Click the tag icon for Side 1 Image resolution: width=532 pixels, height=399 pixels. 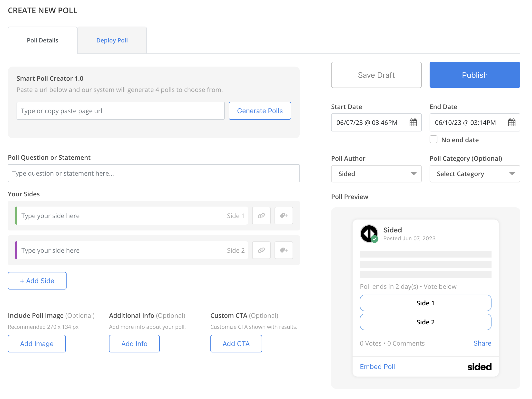pyautogui.click(x=284, y=216)
